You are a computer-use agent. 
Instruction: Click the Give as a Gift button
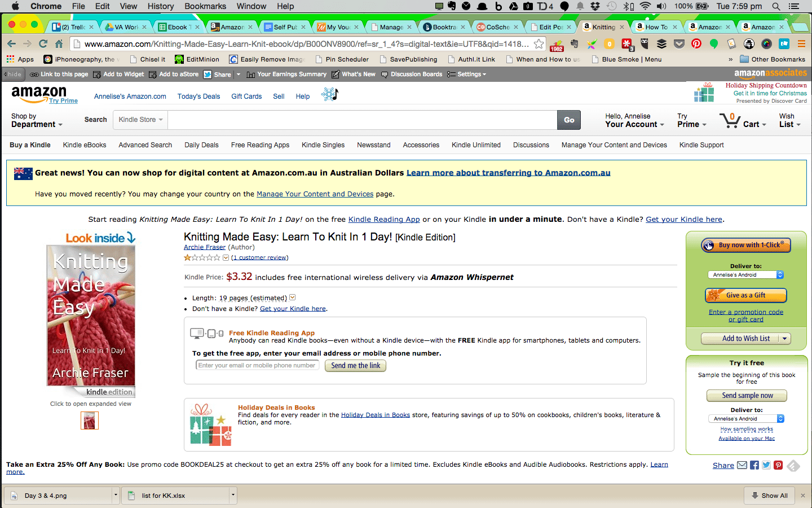point(746,295)
